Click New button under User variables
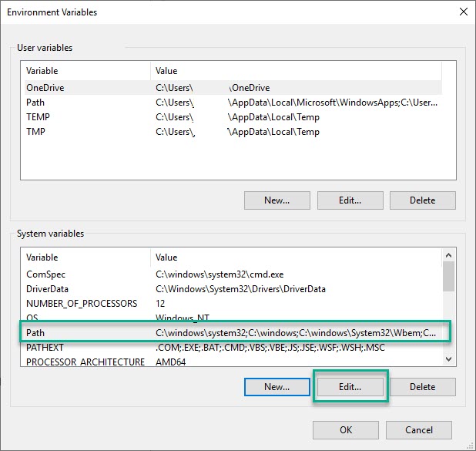The width and height of the screenshot is (476, 451). (277, 200)
